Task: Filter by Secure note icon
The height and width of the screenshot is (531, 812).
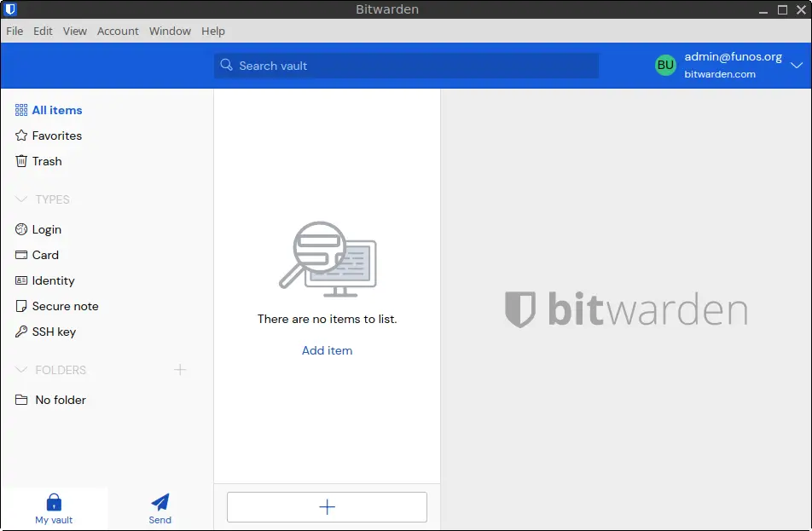Action: 21,306
